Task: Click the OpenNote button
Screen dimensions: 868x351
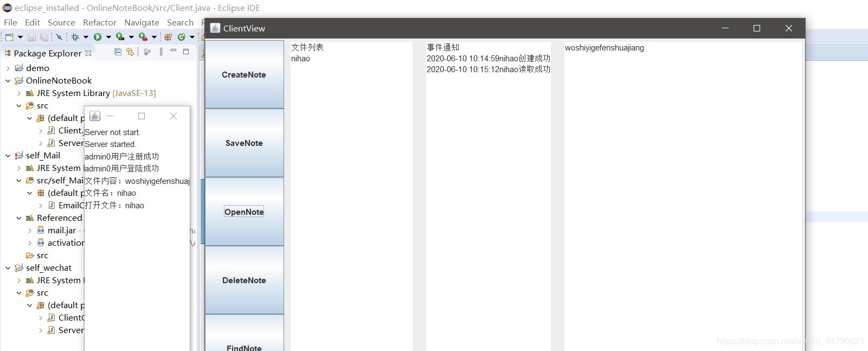Action: point(244,212)
